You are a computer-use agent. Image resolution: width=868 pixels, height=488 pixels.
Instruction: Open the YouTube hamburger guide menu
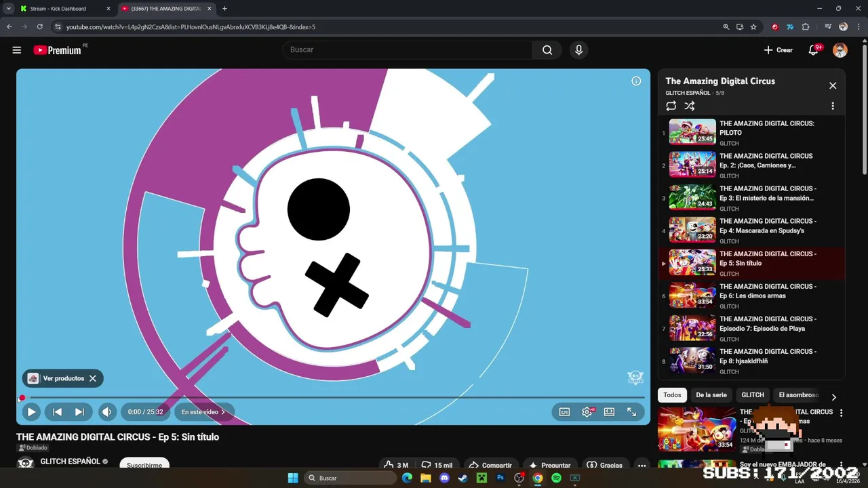(x=17, y=50)
